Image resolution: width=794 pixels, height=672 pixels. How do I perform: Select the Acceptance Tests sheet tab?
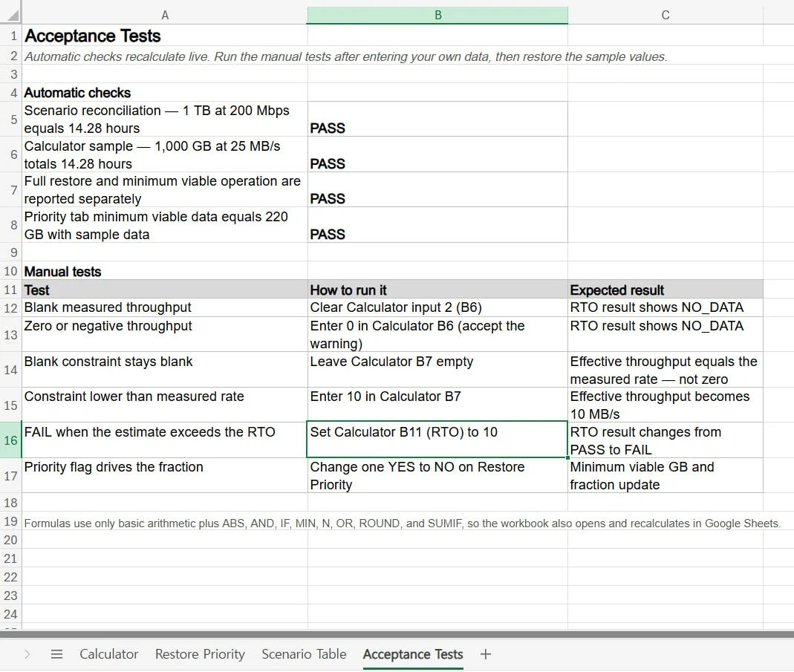pos(413,654)
